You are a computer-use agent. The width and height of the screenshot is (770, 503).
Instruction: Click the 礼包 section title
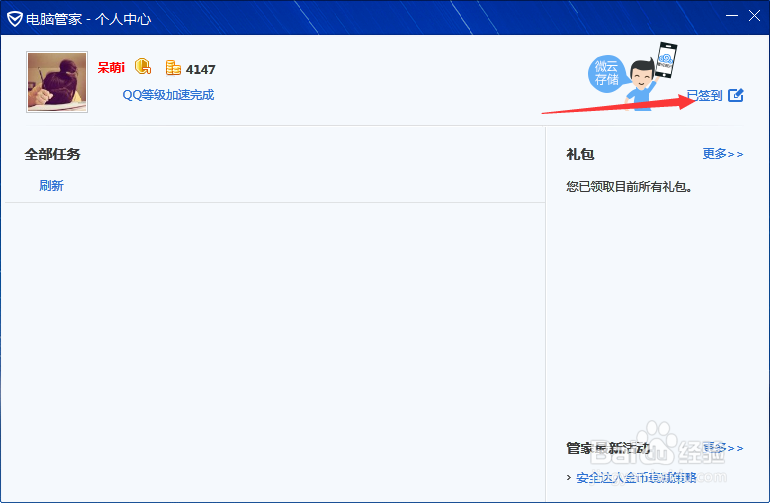click(580, 154)
